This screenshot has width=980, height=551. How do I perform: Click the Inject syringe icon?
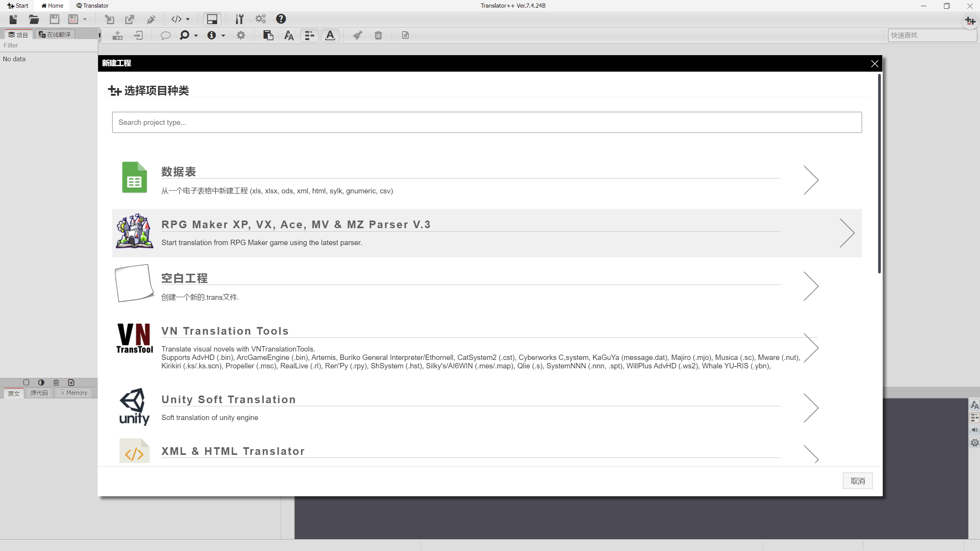pos(151,19)
